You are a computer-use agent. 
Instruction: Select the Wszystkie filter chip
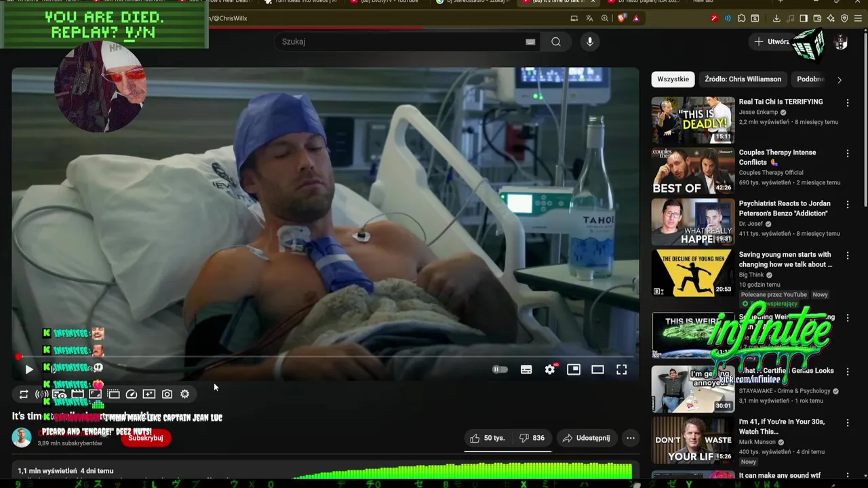click(x=673, y=79)
